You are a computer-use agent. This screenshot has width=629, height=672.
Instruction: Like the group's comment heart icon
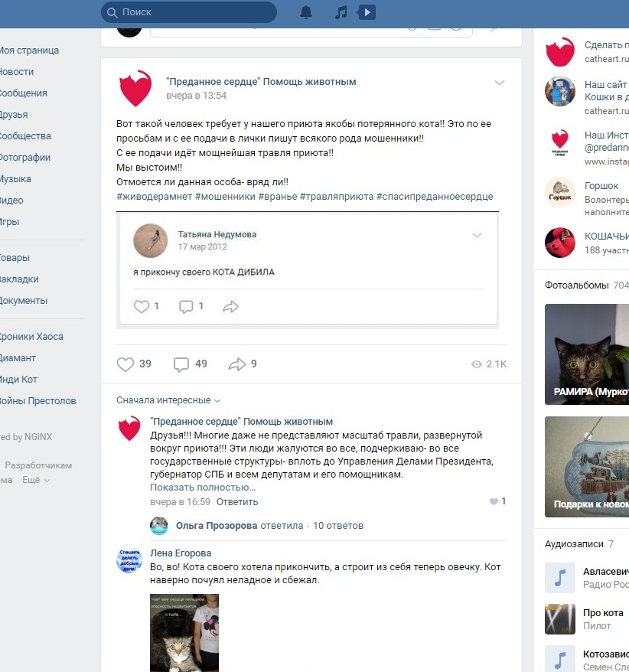pos(494,501)
